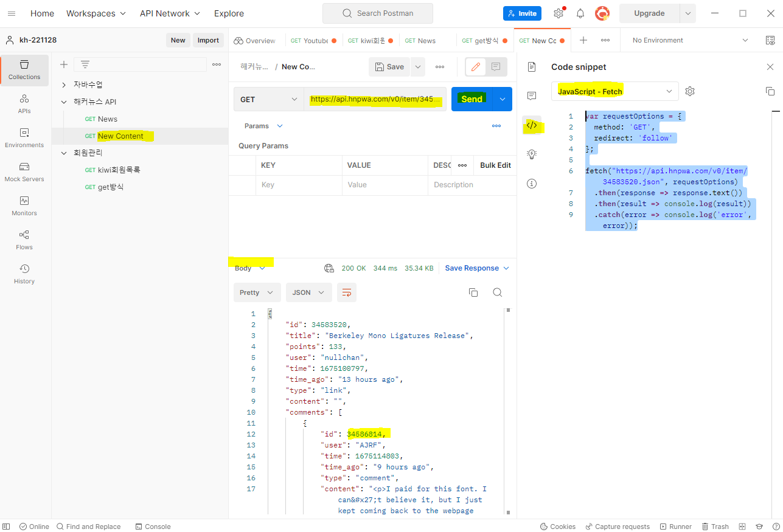
Task: Open the Pretty view dropdown
Action: click(257, 292)
